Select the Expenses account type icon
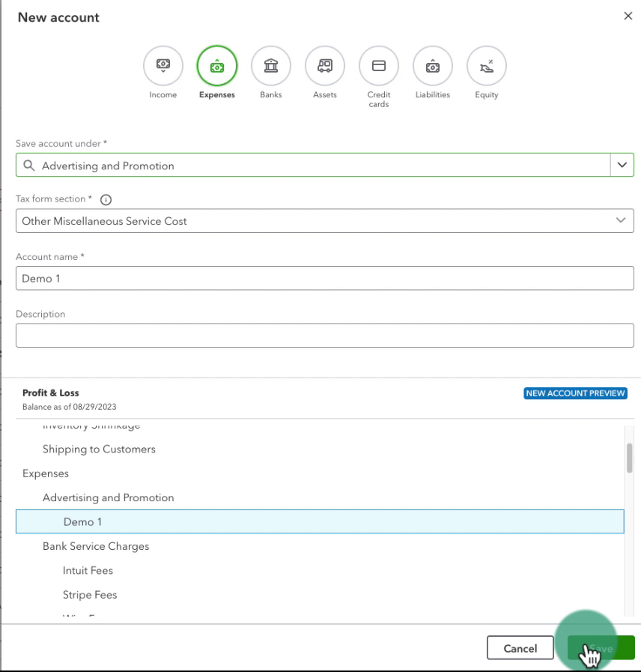This screenshot has height=672, width=641. (217, 66)
